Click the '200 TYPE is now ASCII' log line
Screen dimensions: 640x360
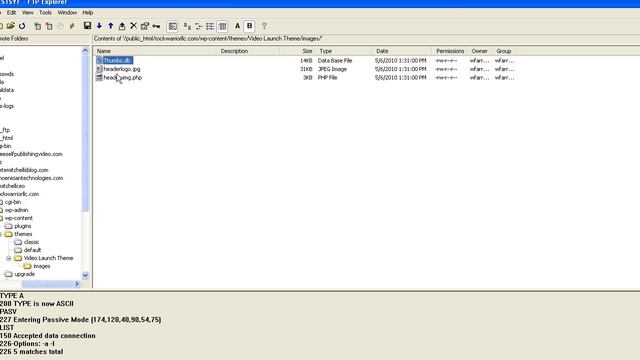(37, 304)
